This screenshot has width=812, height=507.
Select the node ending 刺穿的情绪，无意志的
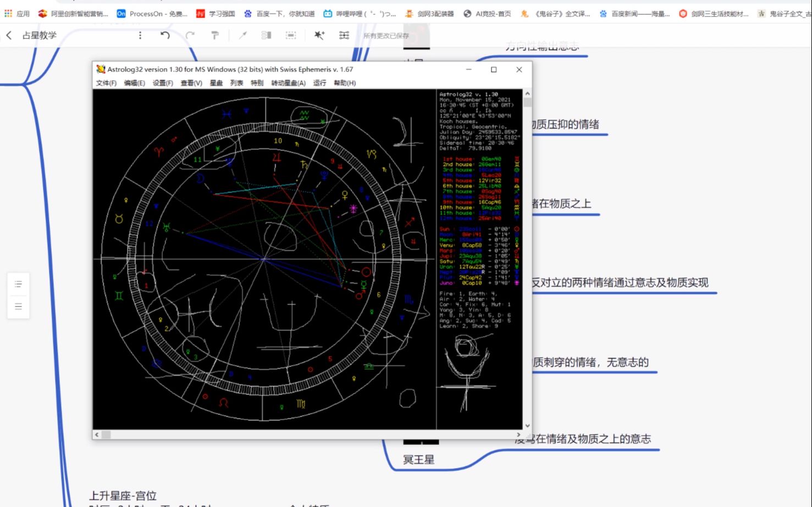591,363
